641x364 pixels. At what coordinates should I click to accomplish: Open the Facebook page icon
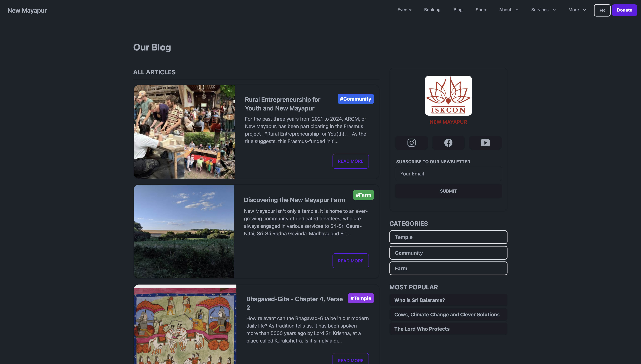coord(448,143)
